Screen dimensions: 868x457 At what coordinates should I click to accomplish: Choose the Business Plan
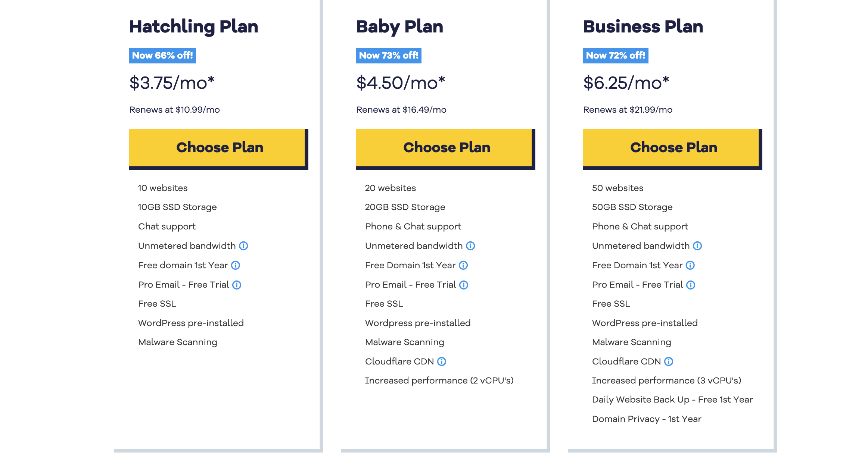[x=672, y=148]
